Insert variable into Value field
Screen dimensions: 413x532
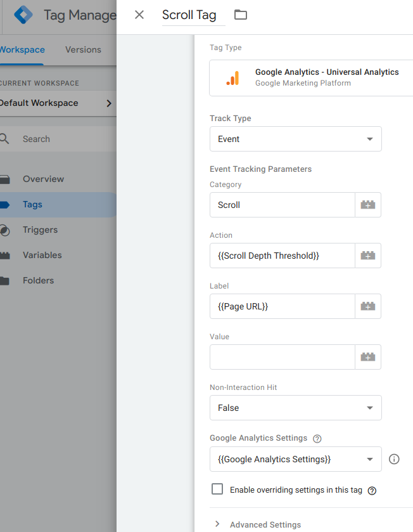(x=368, y=357)
